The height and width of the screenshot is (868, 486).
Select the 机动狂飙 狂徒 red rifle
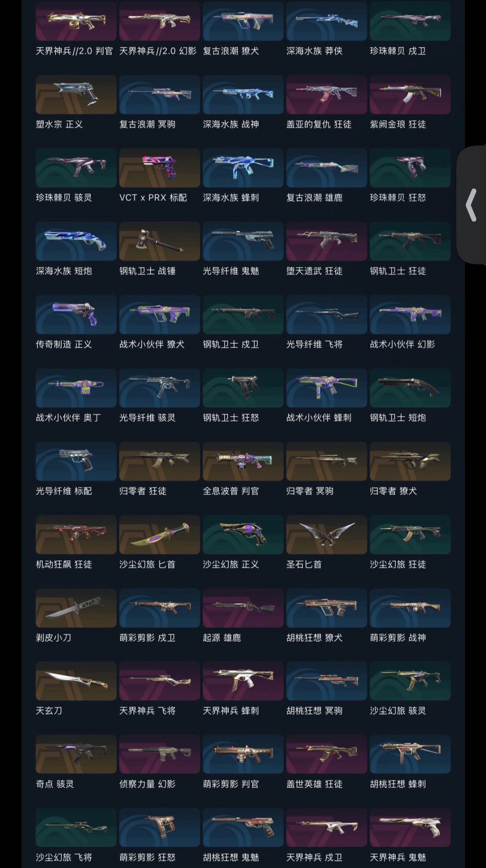coord(76,535)
